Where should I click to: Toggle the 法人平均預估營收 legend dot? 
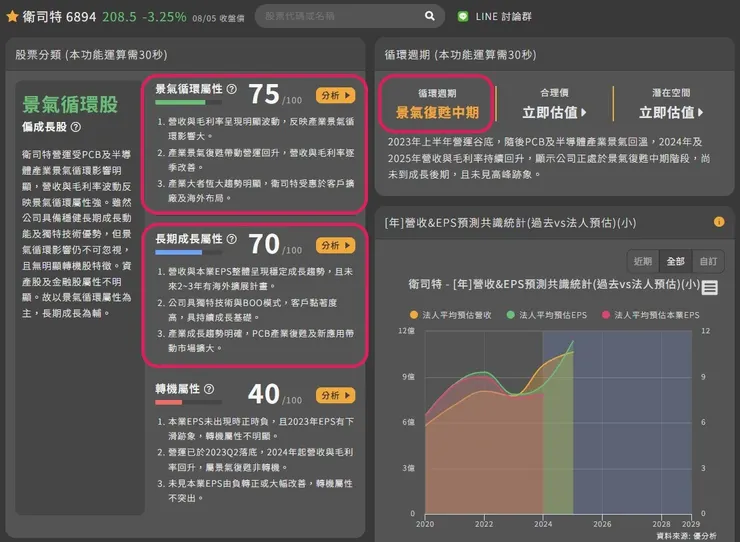coord(414,315)
